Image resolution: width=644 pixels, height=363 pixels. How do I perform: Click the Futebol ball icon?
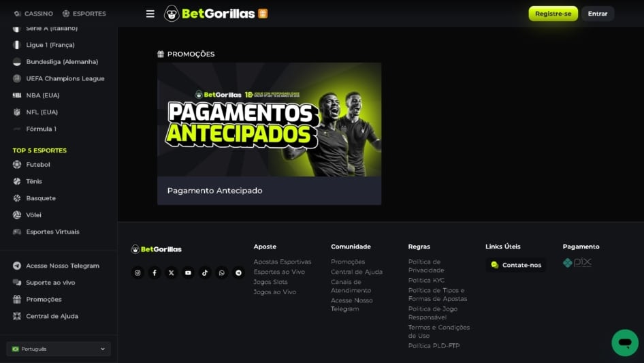pos(17,164)
